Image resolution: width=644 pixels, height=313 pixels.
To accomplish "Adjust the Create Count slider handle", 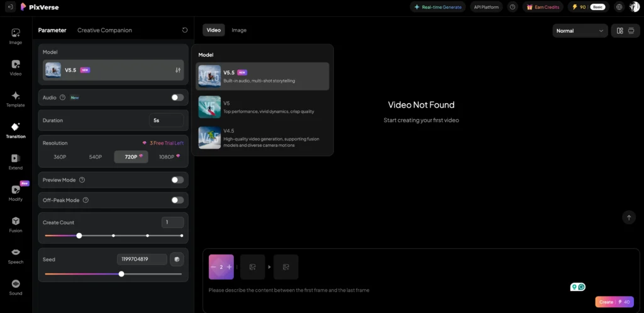I will [79, 236].
